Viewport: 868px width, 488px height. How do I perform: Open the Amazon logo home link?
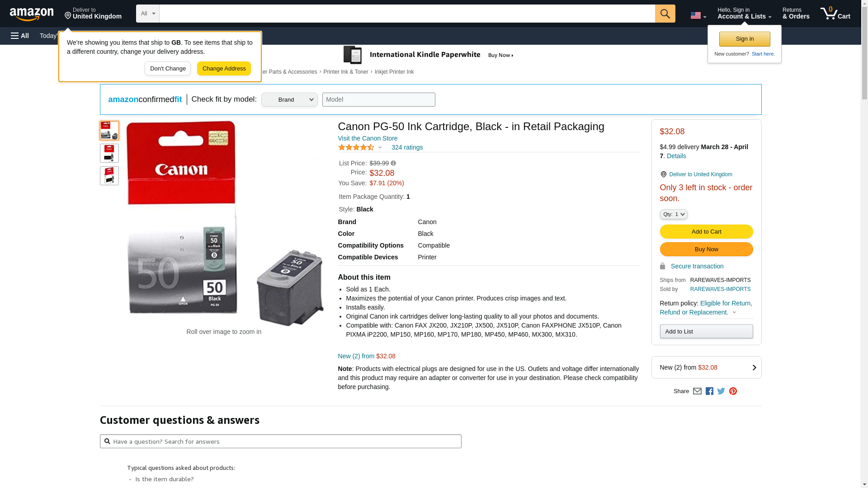32,14
